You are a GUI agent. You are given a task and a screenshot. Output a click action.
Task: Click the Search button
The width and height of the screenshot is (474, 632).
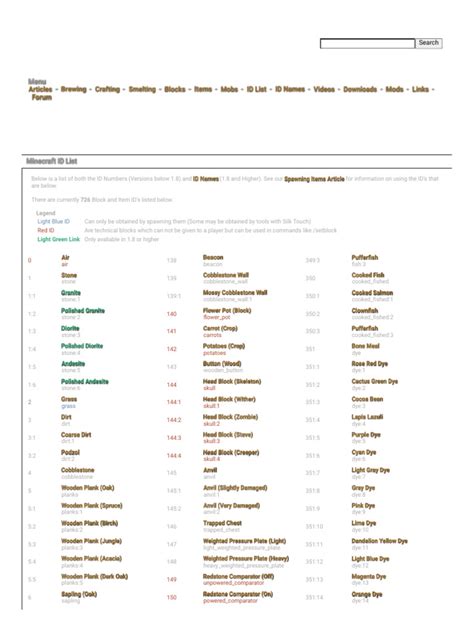point(428,43)
